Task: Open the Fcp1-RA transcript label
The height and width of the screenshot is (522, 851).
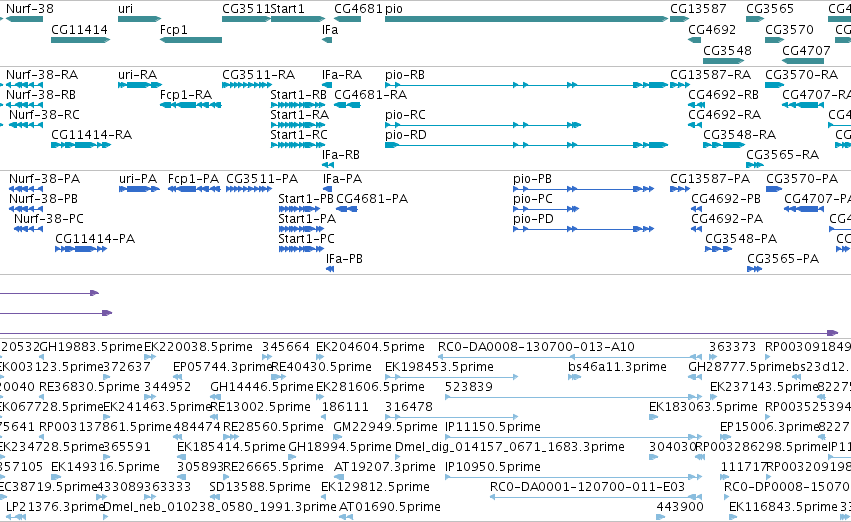Action: [186, 94]
